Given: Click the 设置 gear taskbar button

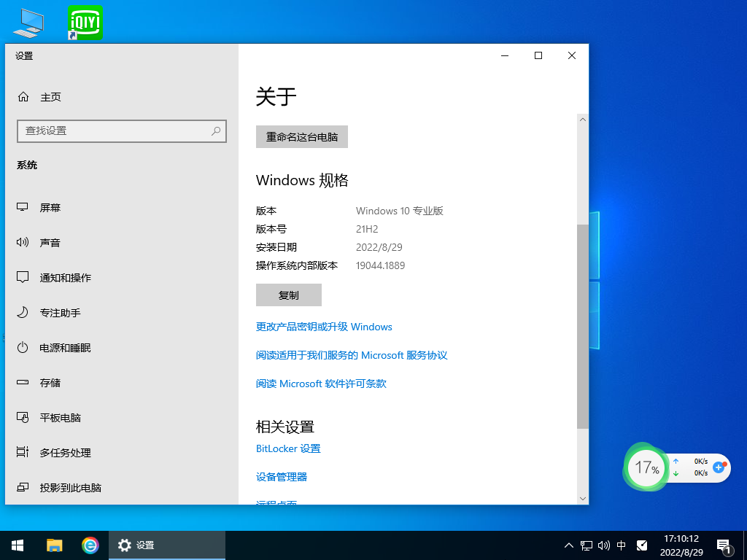Looking at the screenshot, I should click(x=167, y=545).
